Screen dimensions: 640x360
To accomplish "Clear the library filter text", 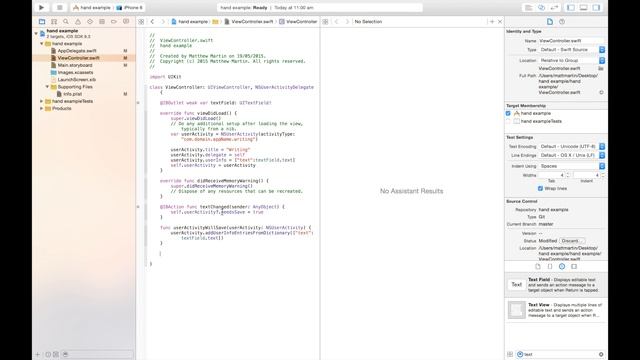I will 601,354.
